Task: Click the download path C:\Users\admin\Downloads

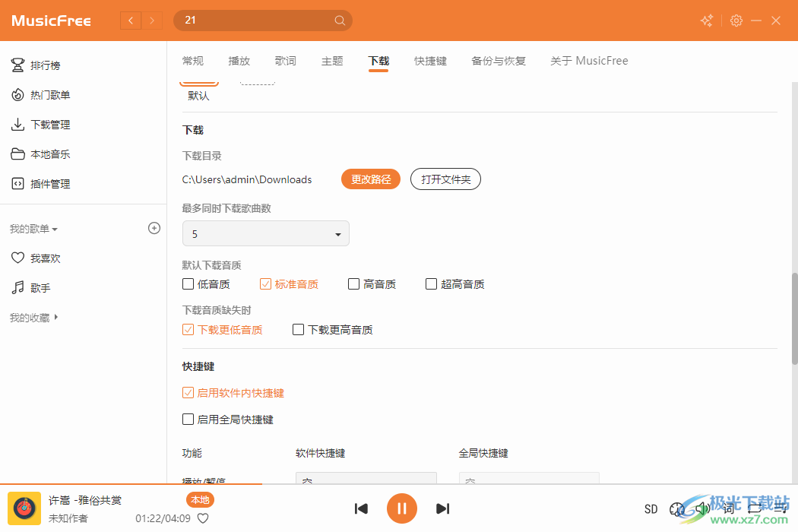Action: [247, 179]
